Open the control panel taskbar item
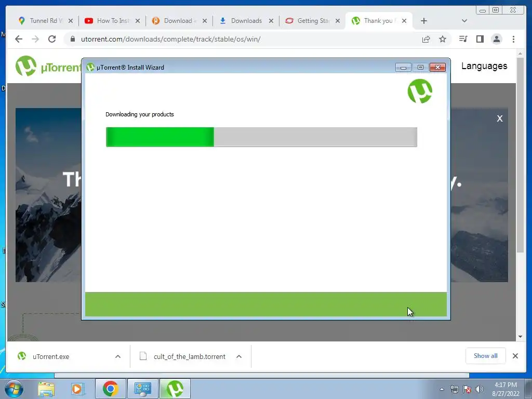 click(142, 389)
